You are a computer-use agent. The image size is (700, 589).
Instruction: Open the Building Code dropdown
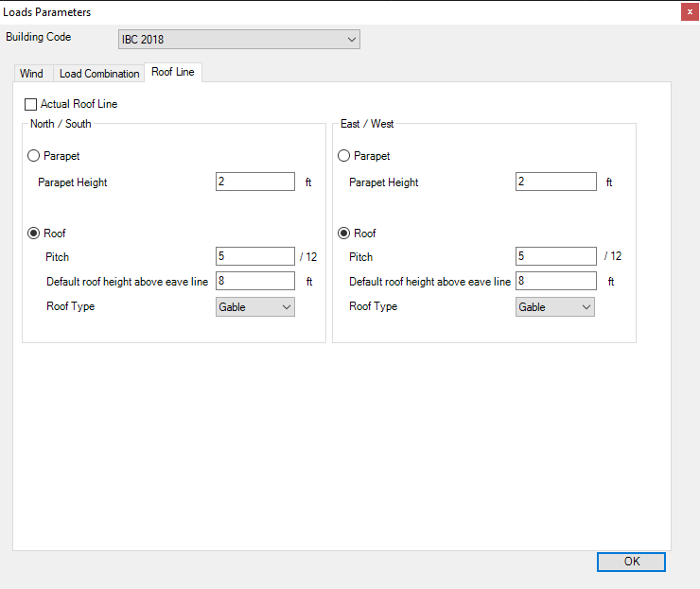[238, 40]
